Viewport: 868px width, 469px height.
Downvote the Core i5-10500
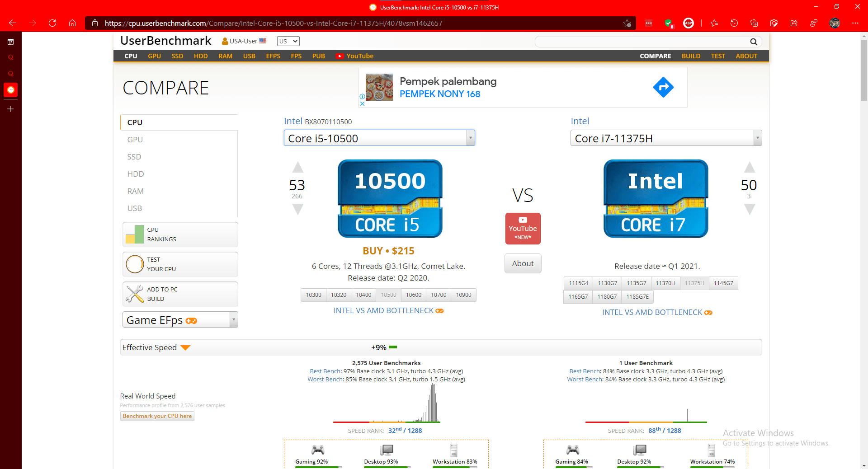[x=297, y=209]
